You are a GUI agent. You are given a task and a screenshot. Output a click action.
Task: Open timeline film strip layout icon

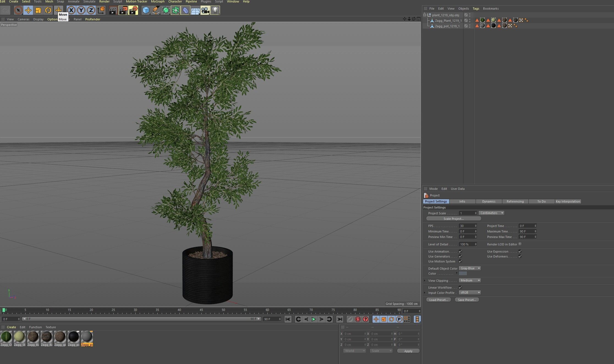[x=417, y=319]
